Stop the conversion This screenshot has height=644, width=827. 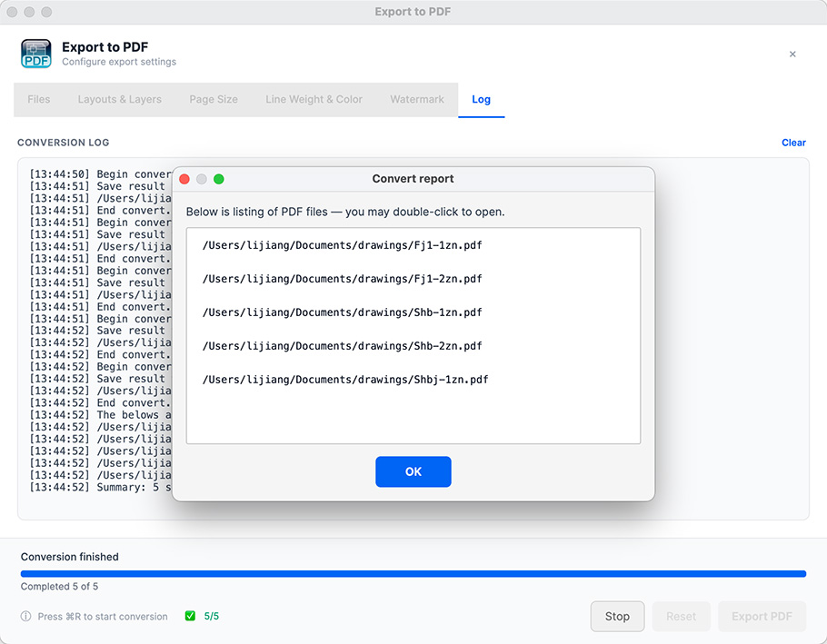point(617,616)
